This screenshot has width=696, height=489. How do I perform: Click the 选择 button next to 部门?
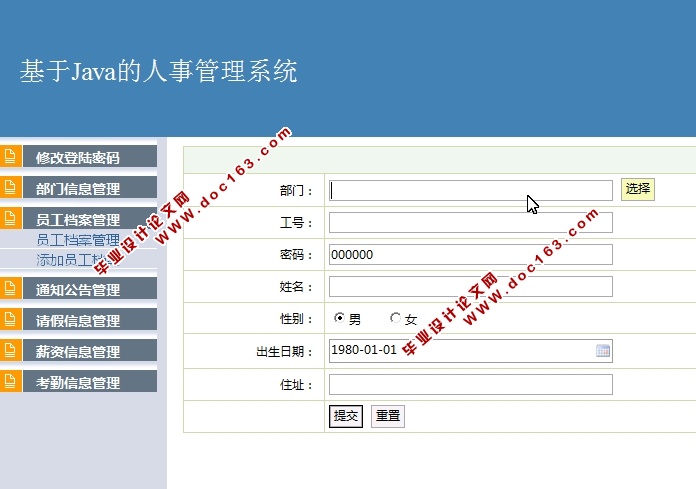[x=638, y=189]
